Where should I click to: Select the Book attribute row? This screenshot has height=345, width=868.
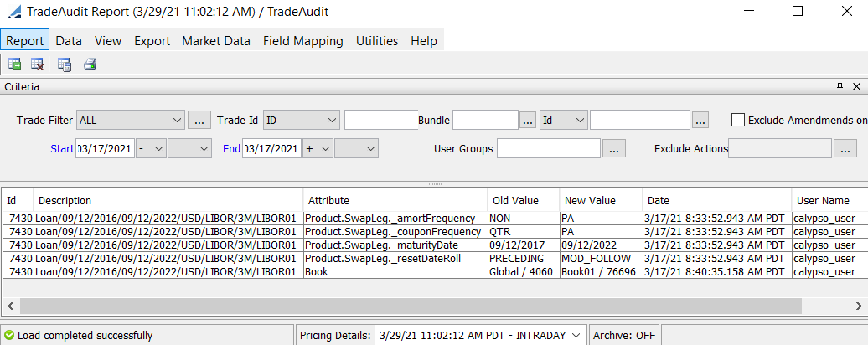click(x=434, y=271)
